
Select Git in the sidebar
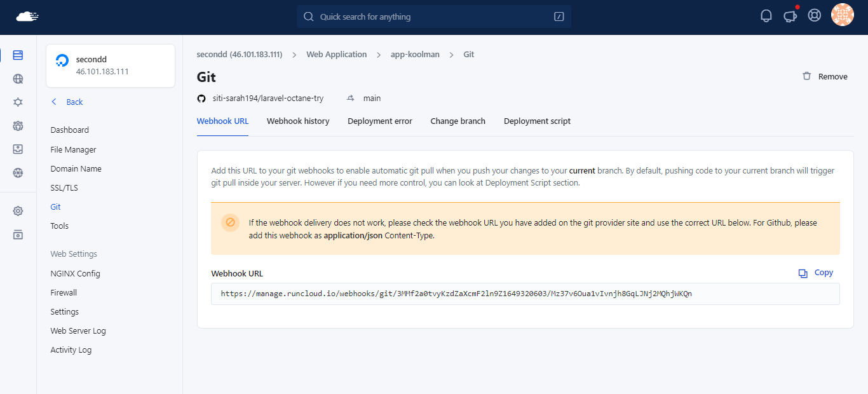[x=56, y=207]
